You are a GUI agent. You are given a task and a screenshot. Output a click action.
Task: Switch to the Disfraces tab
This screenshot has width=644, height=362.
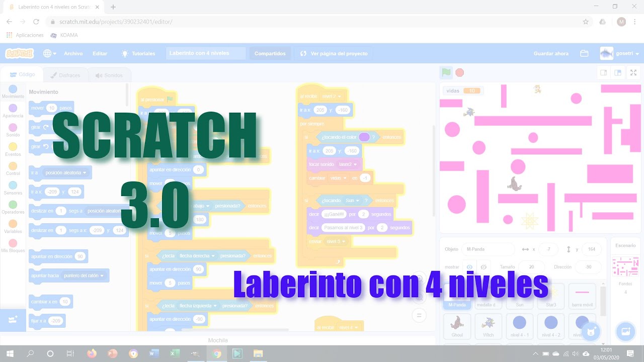tap(65, 75)
